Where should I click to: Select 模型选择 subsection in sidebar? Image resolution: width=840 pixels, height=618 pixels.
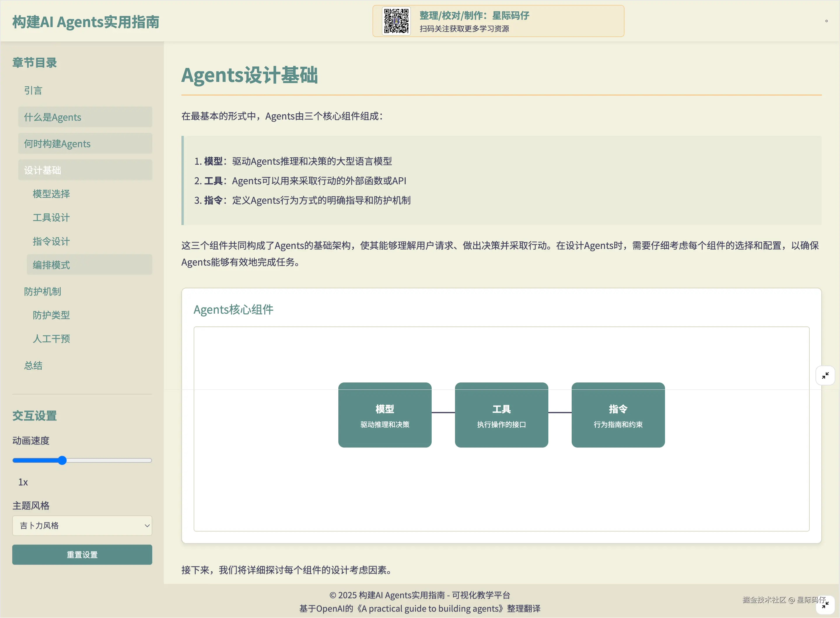[x=51, y=194]
